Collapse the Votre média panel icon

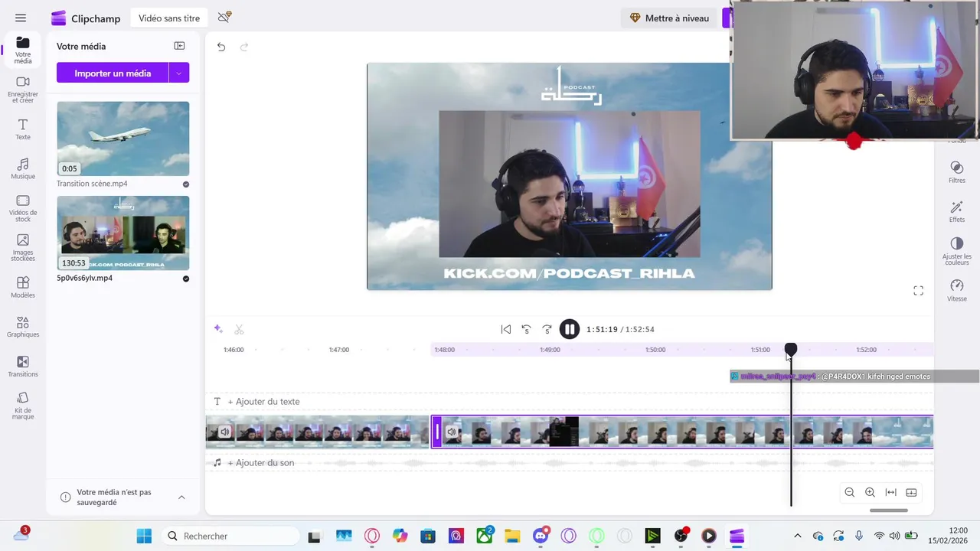(x=179, y=46)
